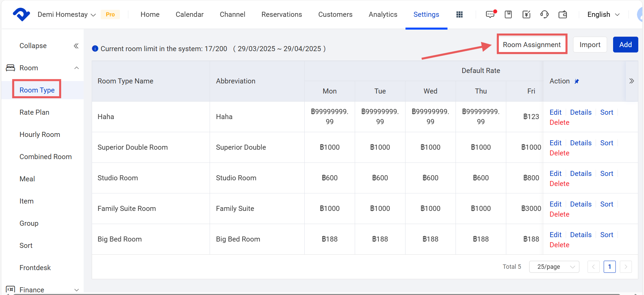Viewport: 644px width, 295px height.
Task: Click the customer support headset icon
Action: pyautogui.click(x=544, y=14)
